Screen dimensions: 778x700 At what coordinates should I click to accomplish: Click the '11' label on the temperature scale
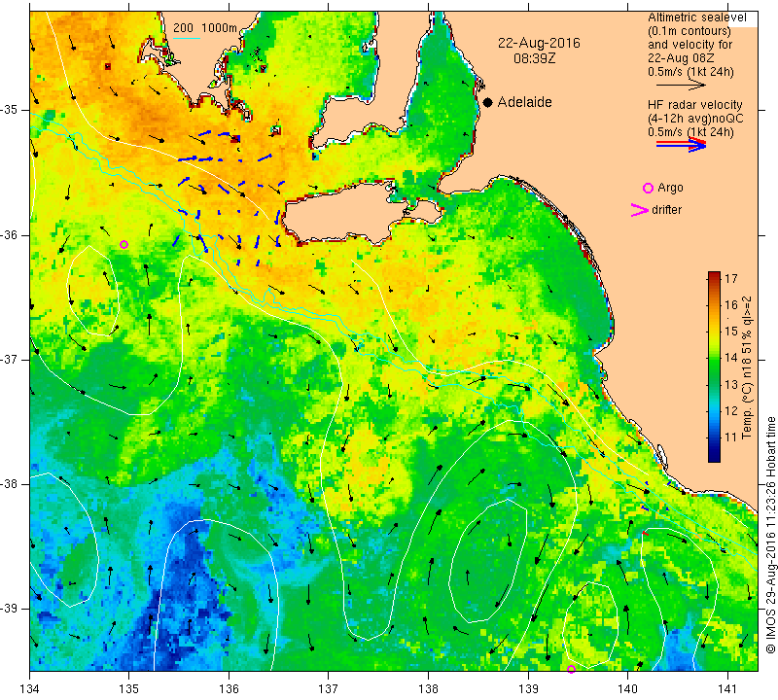(731, 437)
